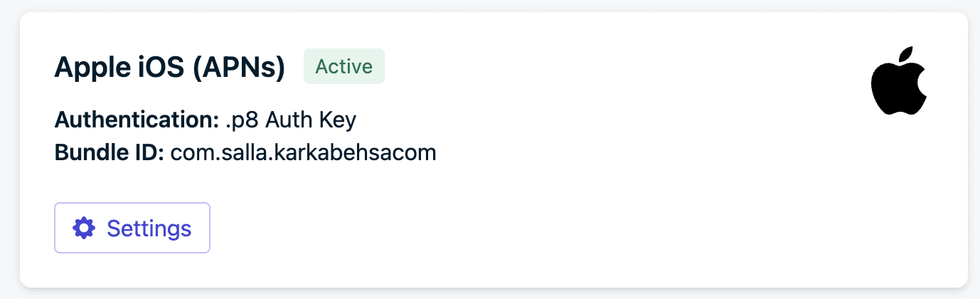Select the ".p8 Auth Key" value

coord(289,120)
